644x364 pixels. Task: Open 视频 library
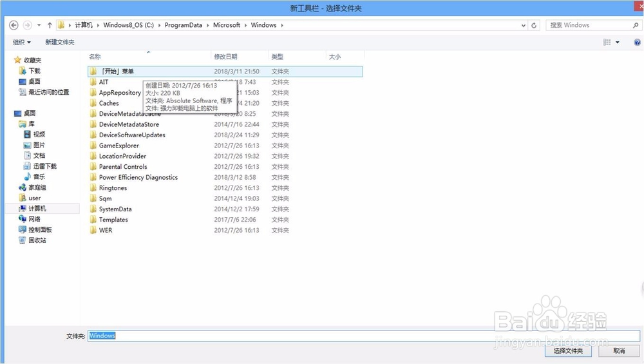39,135
